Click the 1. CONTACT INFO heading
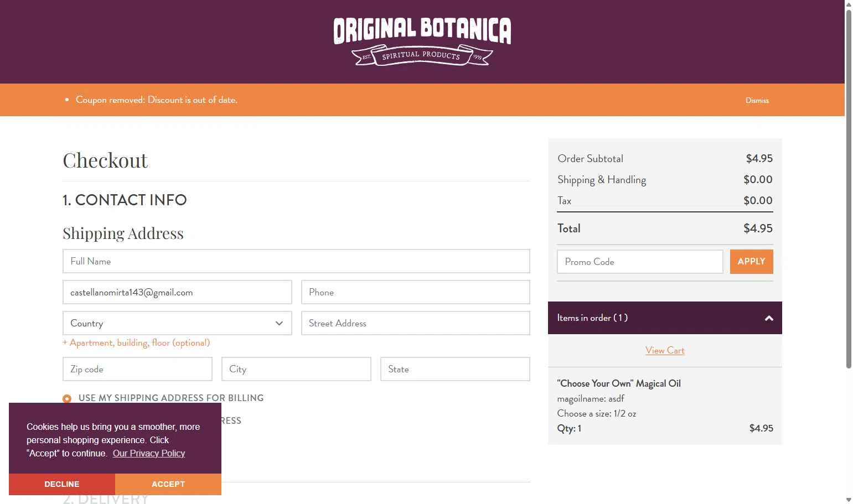The image size is (853, 504). pyautogui.click(x=125, y=200)
